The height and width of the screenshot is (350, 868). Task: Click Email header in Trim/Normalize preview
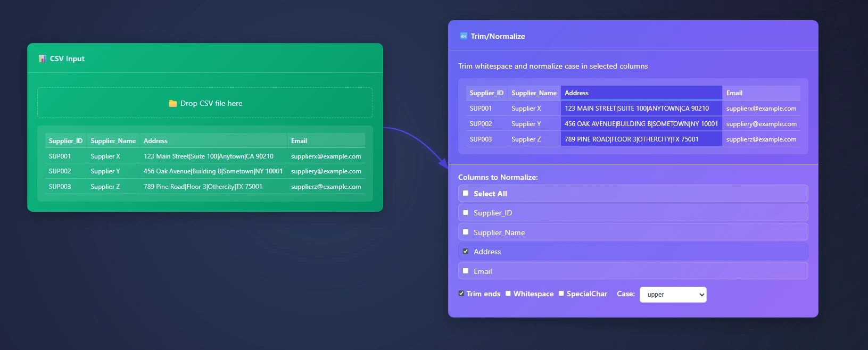[x=761, y=93]
